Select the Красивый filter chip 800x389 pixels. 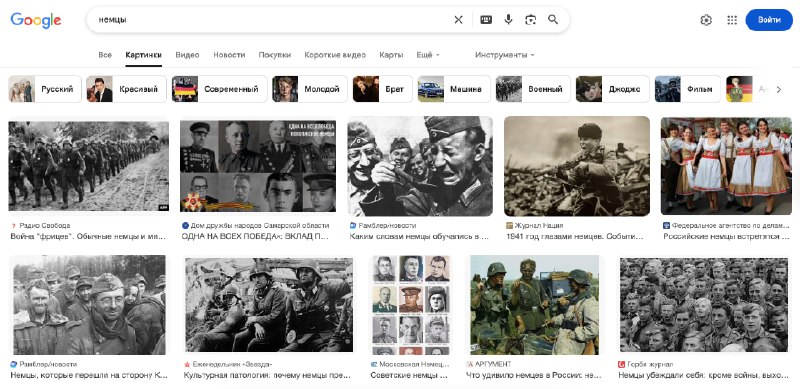point(126,89)
